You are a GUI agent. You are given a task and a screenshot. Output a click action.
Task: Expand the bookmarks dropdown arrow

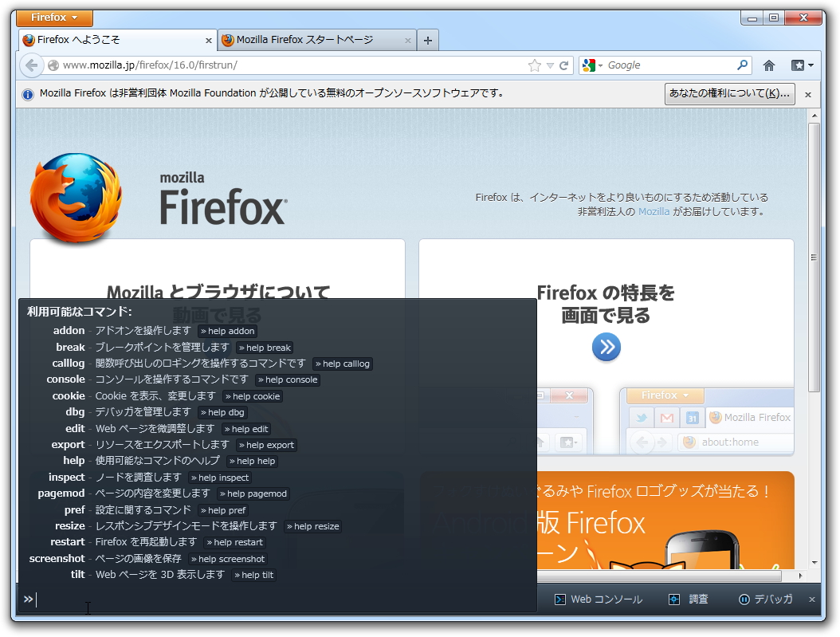810,65
